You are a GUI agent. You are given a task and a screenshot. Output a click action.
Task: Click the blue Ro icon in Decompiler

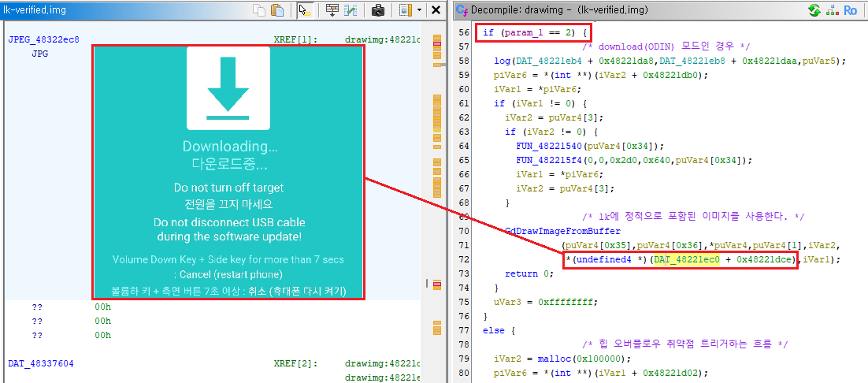coord(851,10)
